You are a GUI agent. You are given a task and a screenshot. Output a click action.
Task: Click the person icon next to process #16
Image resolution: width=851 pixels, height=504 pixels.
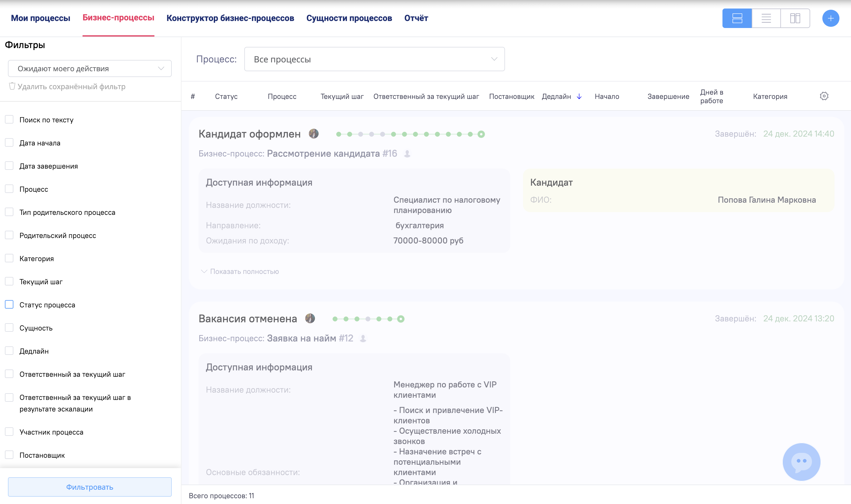tap(407, 154)
